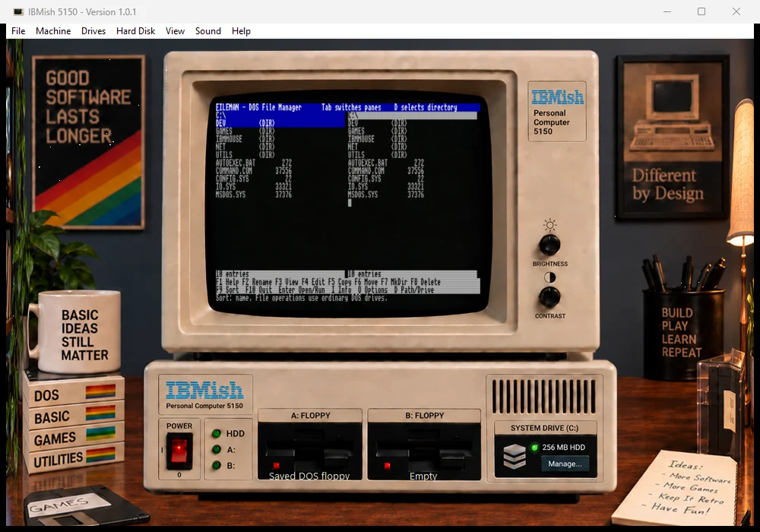Image resolution: width=760 pixels, height=532 pixels.
Task: Click the A: drive activity LED
Action: [x=216, y=449]
